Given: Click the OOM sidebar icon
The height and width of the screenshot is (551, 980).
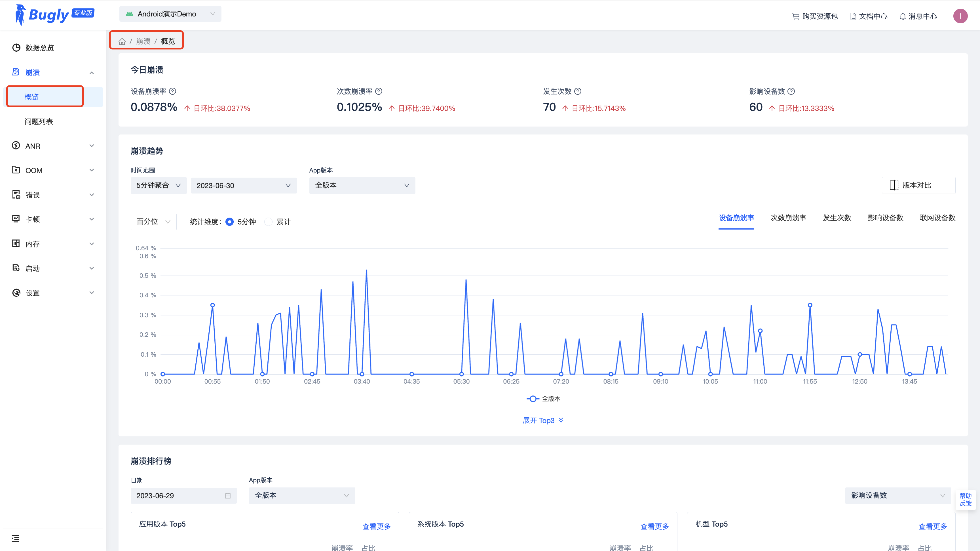Looking at the screenshot, I should coord(16,170).
